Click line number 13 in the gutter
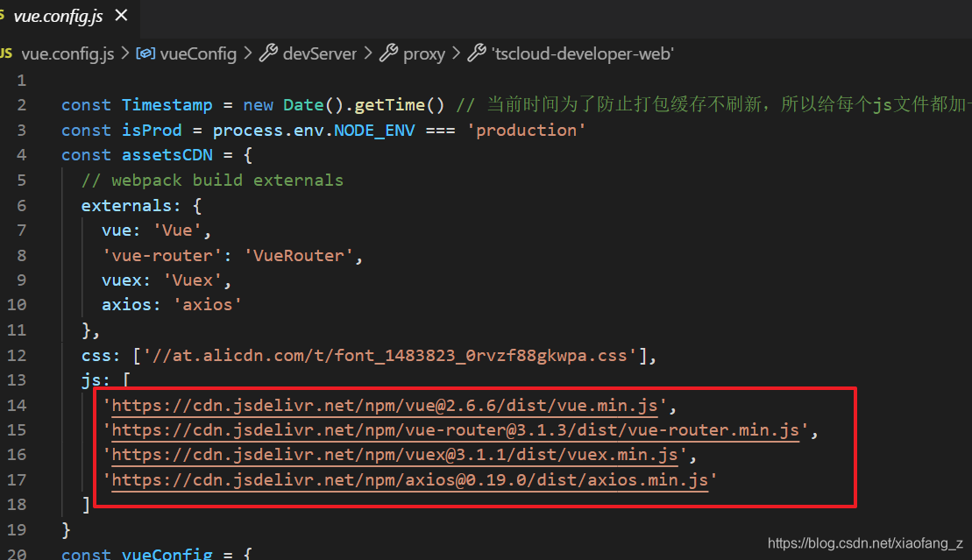Image resolution: width=972 pixels, height=560 pixels. 17,380
